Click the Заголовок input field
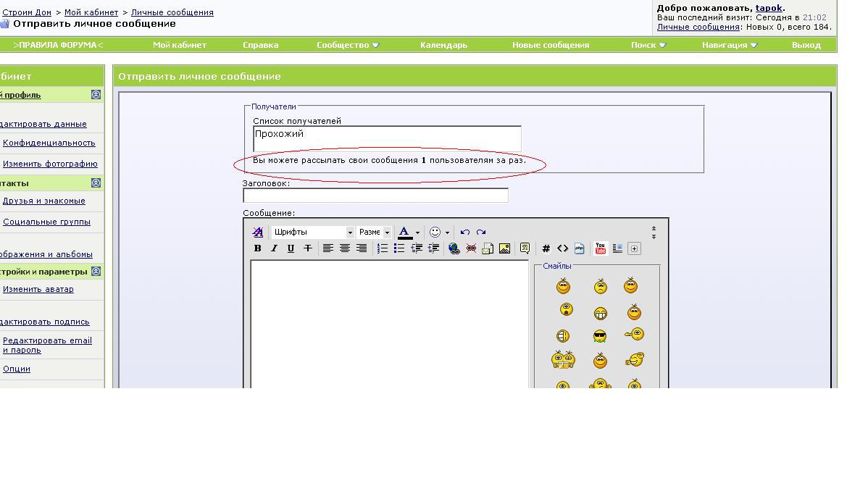Viewport: 868px width, 486px height. tap(375, 196)
